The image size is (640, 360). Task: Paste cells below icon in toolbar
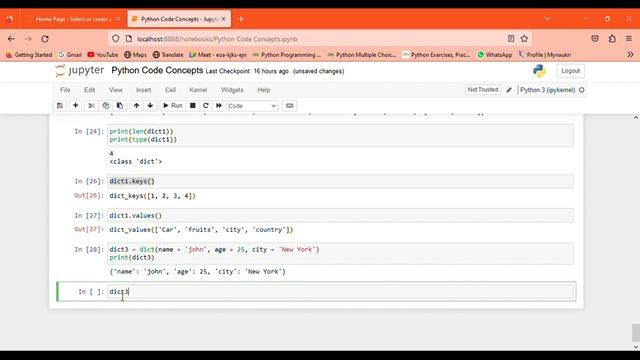pos(120,106)
